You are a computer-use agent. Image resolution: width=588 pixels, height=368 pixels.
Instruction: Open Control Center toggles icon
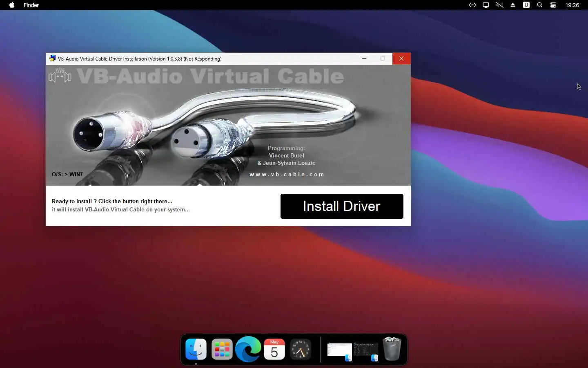click(553, 5)
